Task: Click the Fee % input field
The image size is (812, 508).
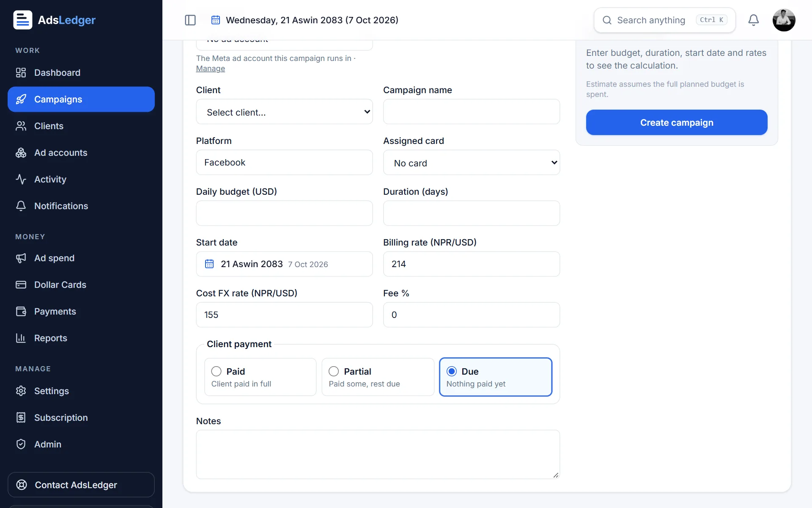Action: click(471, 315)
